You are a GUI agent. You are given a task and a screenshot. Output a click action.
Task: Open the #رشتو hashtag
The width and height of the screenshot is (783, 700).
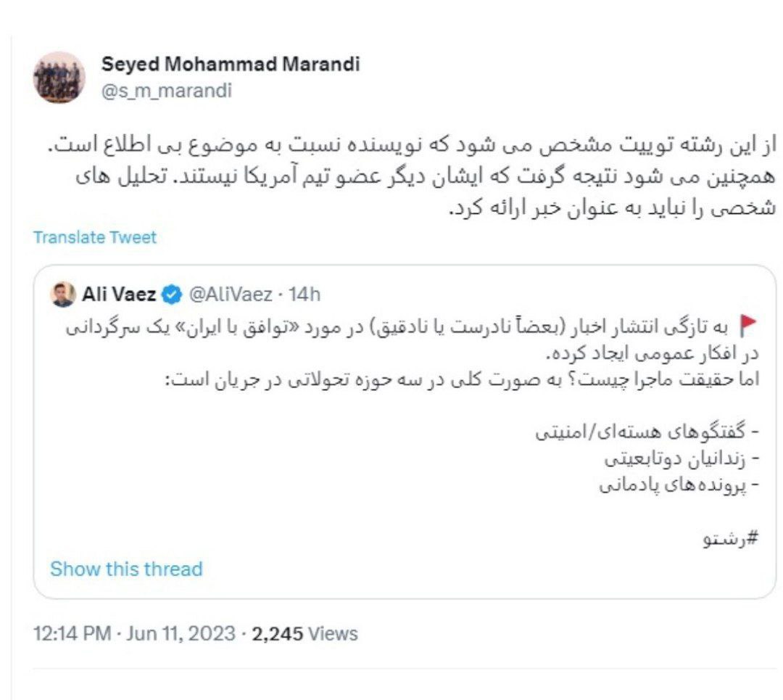[731, 539]
